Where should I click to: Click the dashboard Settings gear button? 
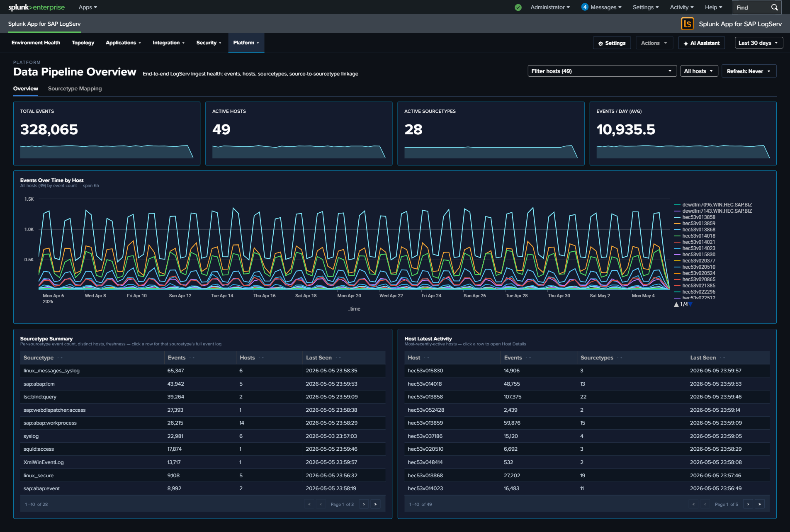tap(612, 43)
